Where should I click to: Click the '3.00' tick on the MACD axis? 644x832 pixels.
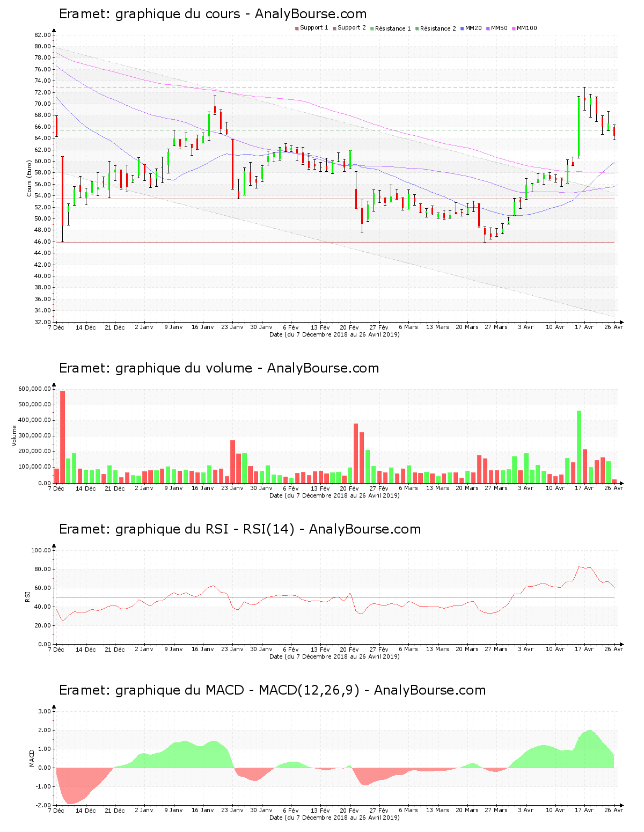[x=45, y=711]
